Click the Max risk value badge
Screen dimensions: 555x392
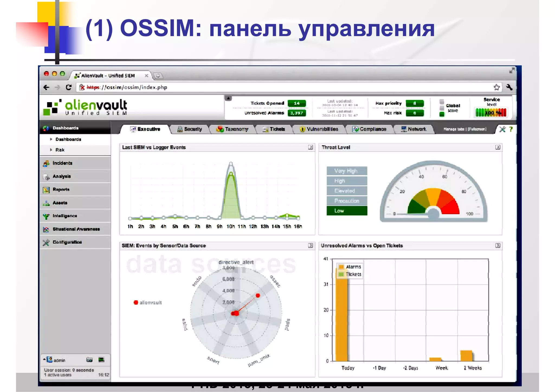click(414, 113)
